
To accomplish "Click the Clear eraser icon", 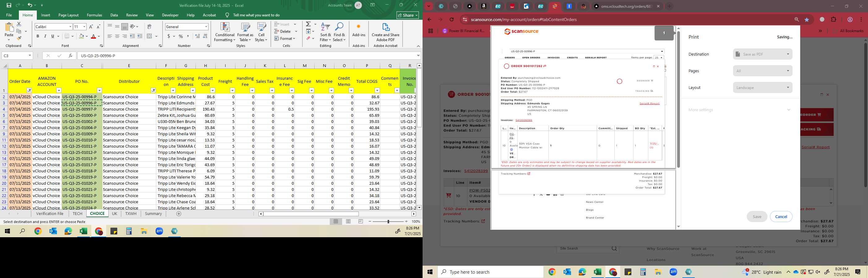I will pos(308,38).
